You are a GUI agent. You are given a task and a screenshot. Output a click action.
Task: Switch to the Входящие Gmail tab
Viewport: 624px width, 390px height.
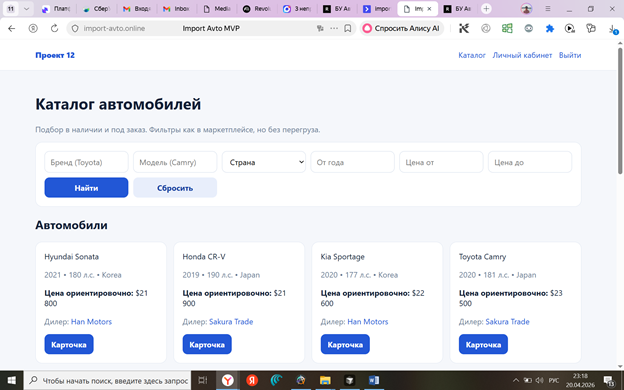coord(137,8)
